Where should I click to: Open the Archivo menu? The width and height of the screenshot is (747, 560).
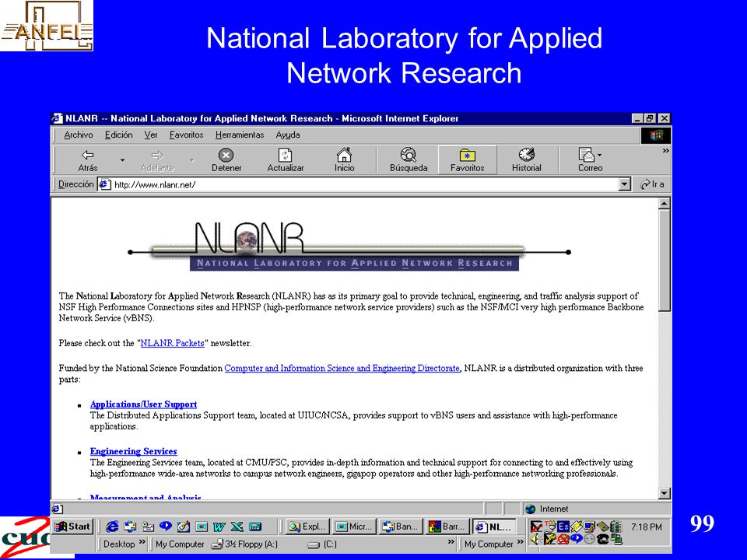78,135
